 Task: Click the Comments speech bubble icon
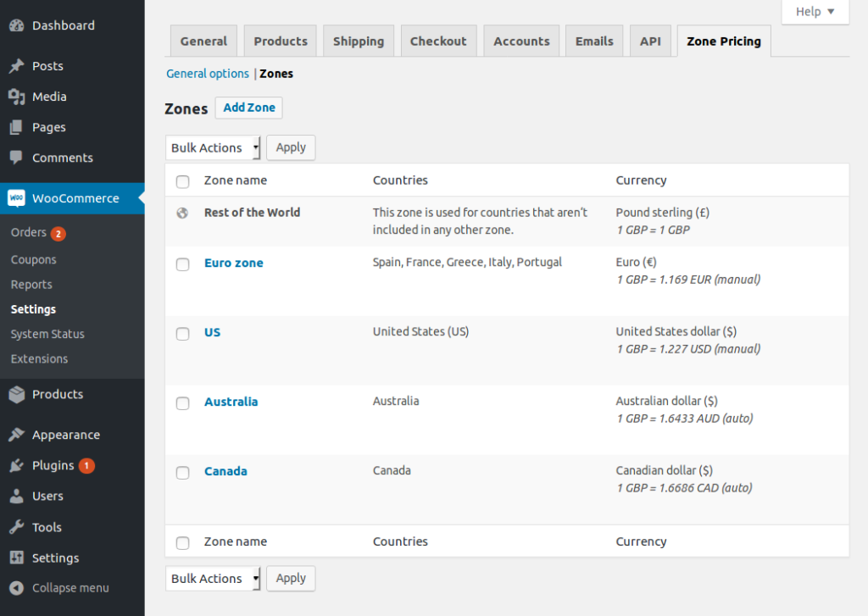pyautogui.click(x=16, y=158)
